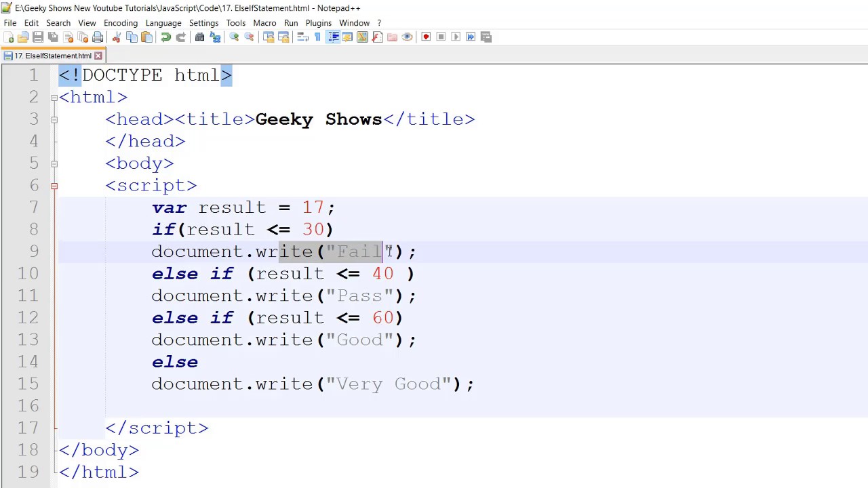Open the File menu

click(10, 22)
